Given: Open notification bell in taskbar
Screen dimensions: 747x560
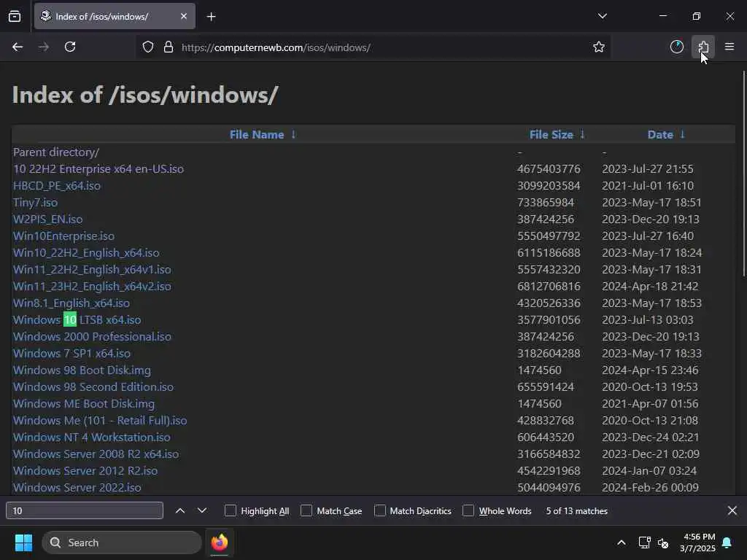Looking at the screenshot, I should [727, 542].
